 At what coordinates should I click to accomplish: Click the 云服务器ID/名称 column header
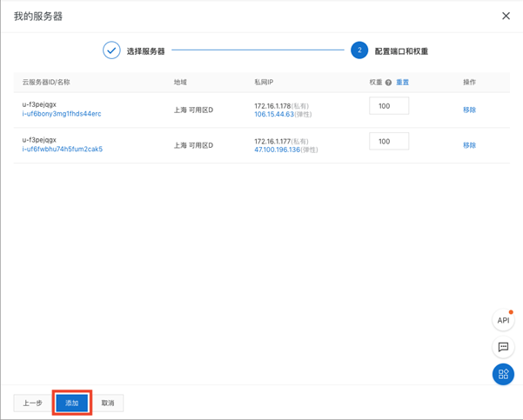[46, 83]
